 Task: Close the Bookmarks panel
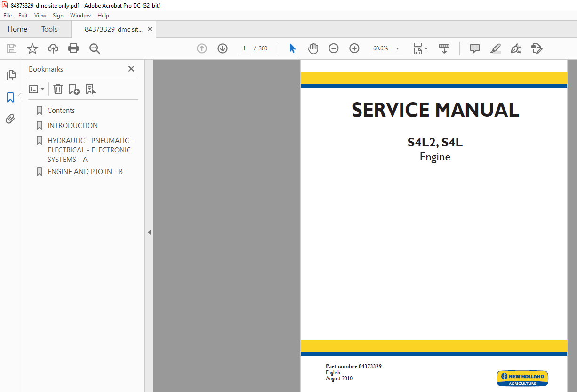pyautogui.click(x=131, y=69)
